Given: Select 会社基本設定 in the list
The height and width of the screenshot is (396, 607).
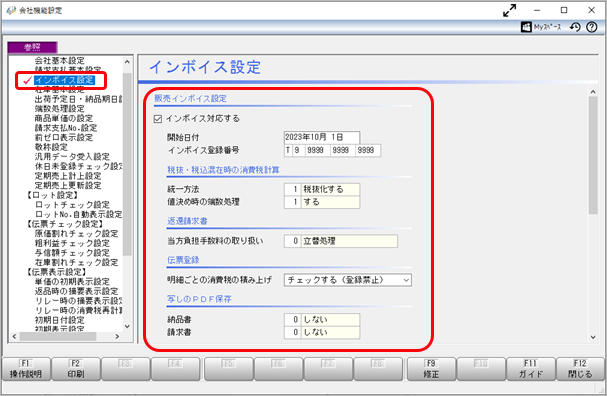Looking at the screenshot, I should pos(60,61).
